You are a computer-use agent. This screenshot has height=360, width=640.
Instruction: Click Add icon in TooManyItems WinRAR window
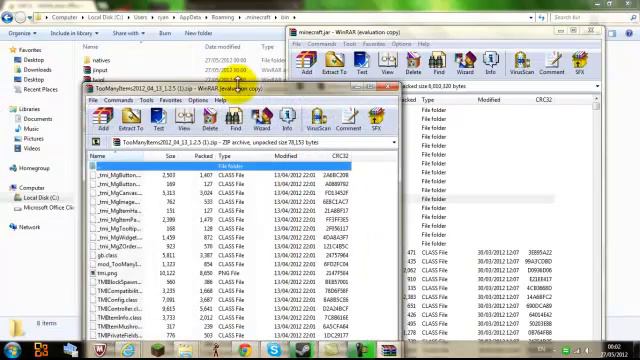point(103,119)
